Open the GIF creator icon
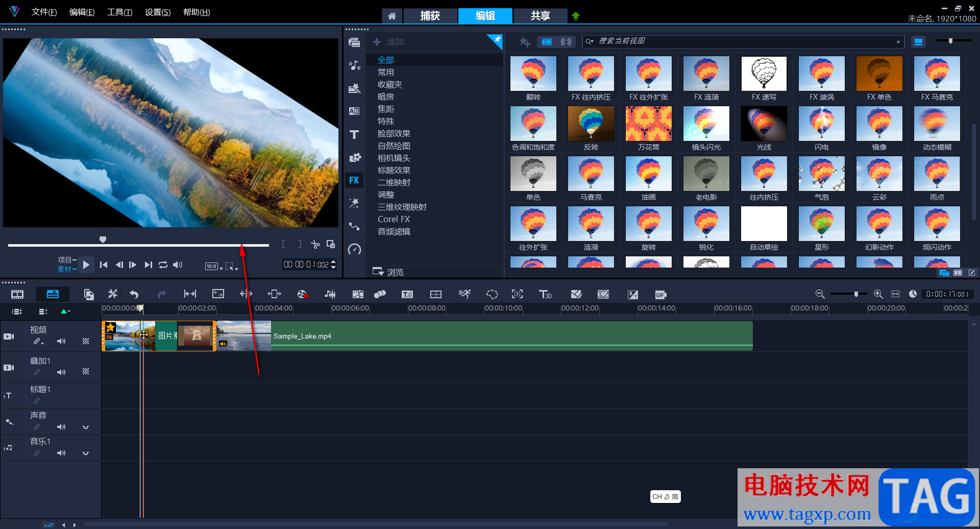This screenshot has height=529, width=980. click(x=660, y=295)
